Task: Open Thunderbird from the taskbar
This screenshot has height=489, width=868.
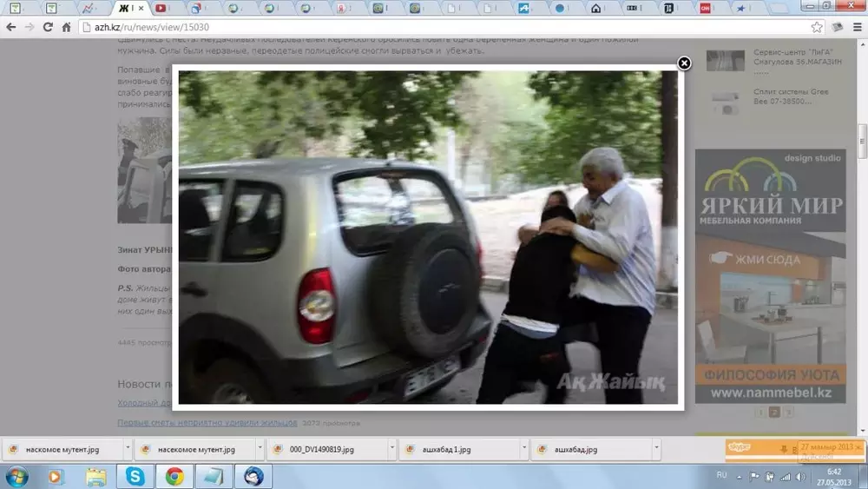Action: [253, 476]
